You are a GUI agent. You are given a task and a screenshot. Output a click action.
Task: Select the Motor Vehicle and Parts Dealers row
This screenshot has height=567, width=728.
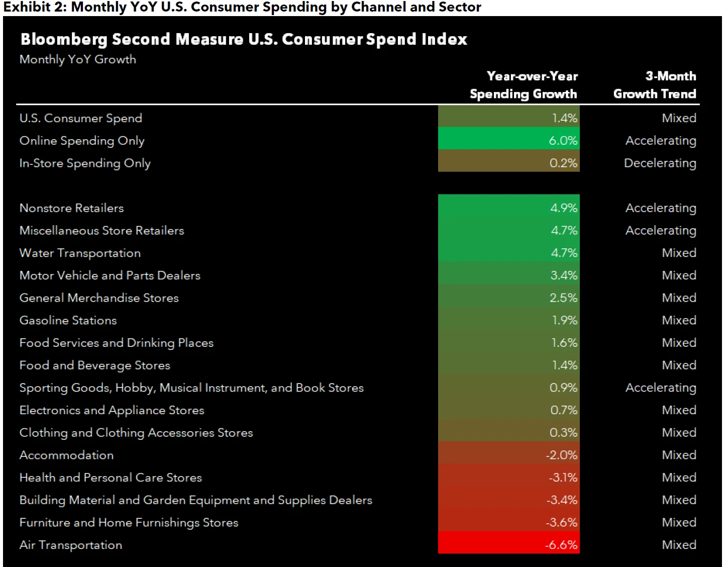[x=110, y=275]
